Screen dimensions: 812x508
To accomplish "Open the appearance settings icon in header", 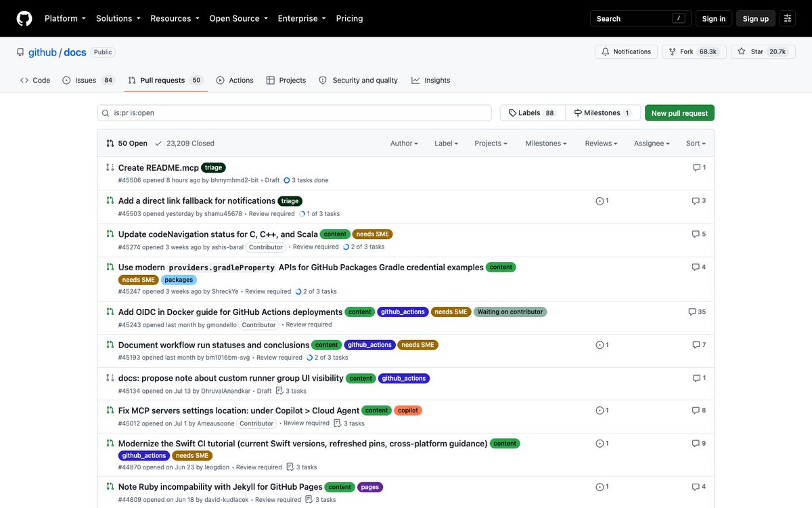I will tap(788, 18).
